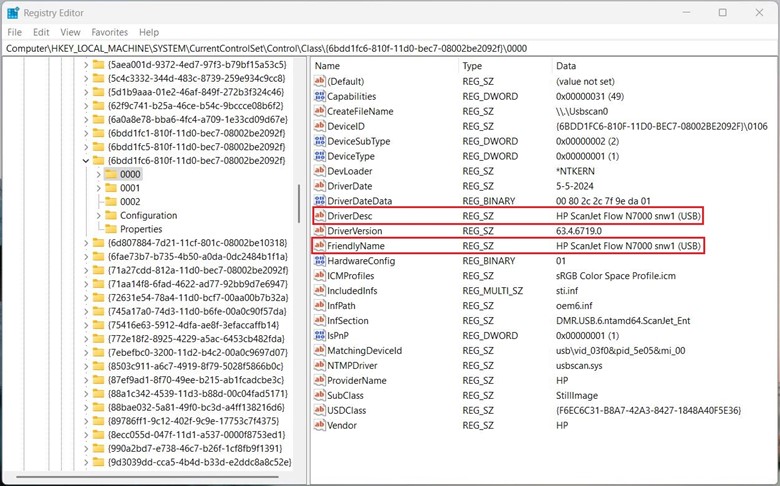
Task: Open the File menu
Action: (14, 32)
